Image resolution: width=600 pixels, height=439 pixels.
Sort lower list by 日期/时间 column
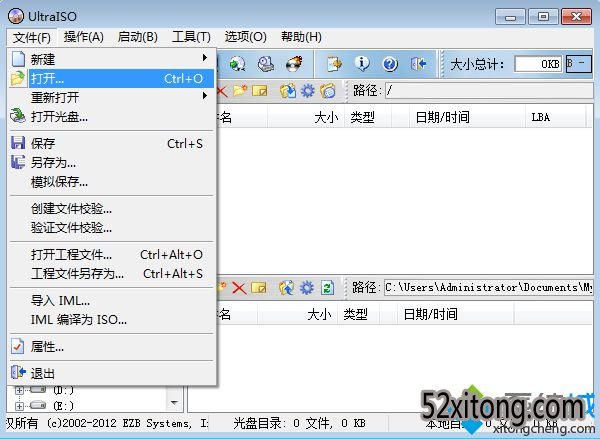click(x=455, y=315)
